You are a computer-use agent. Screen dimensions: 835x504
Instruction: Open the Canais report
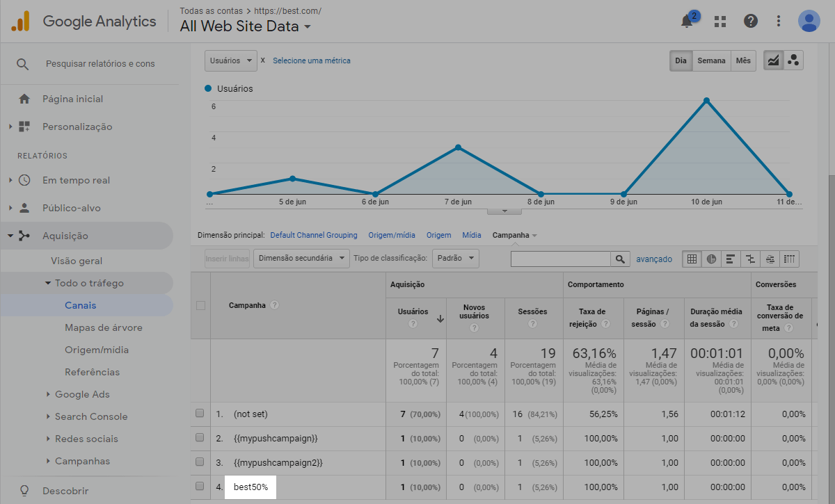coord(81,305)
